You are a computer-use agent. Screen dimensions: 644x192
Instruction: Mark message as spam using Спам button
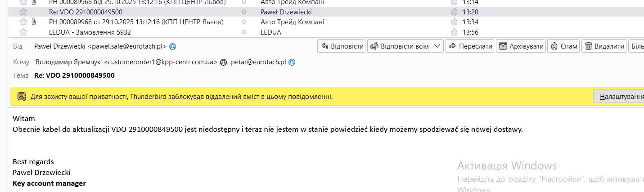tap(564, 46)
